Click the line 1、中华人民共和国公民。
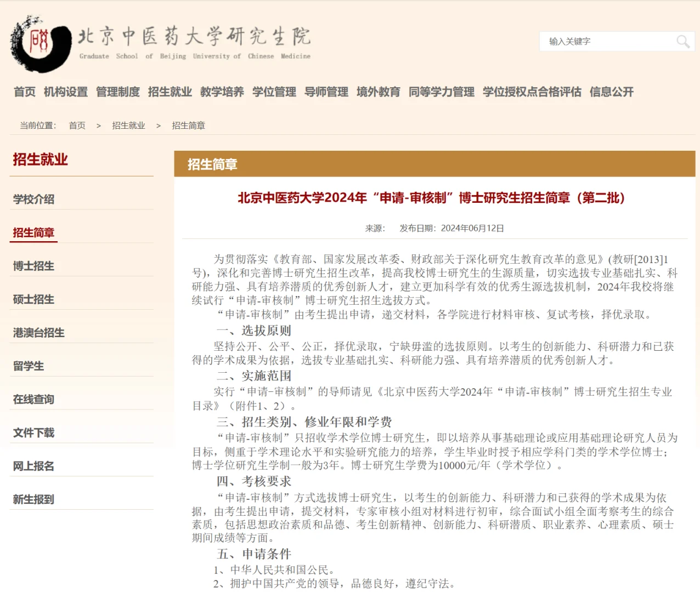Viewport: 700px width, 592px height. coord(274,570)
